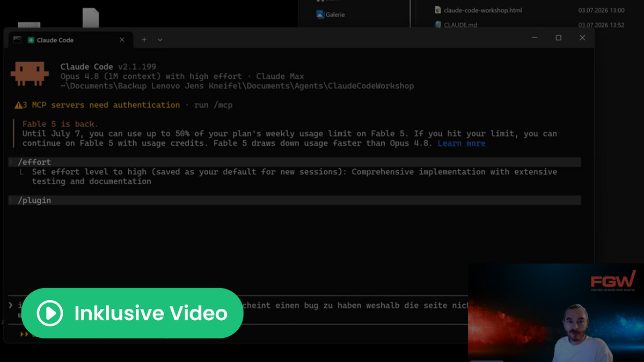Open the new tab profile dropdown chevron
This screenshot has width=644, height=362.
(160, 40)
